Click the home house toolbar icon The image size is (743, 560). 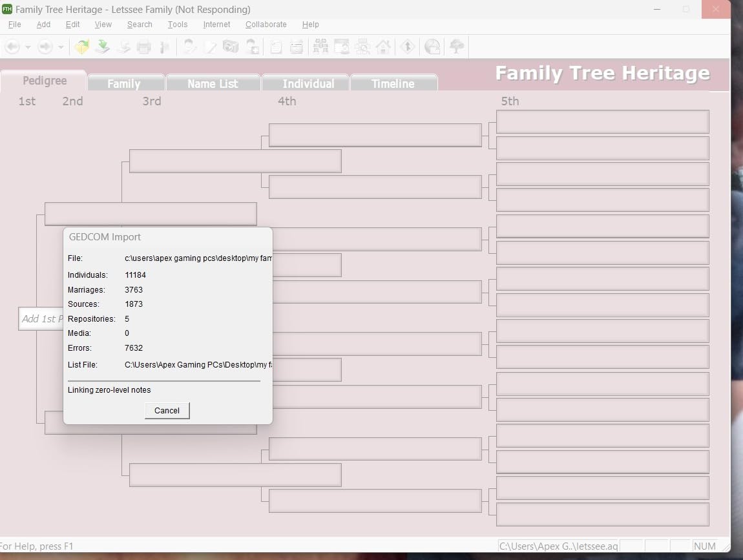point(383,47)
